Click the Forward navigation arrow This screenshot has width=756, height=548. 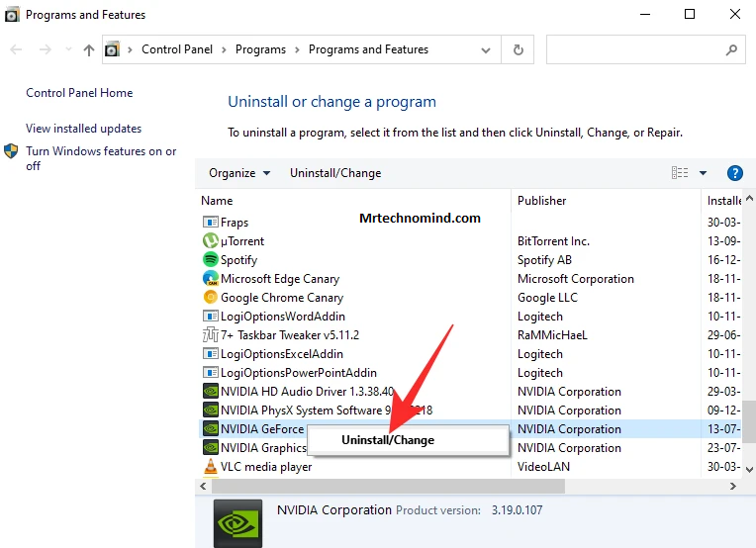[45, 49]
